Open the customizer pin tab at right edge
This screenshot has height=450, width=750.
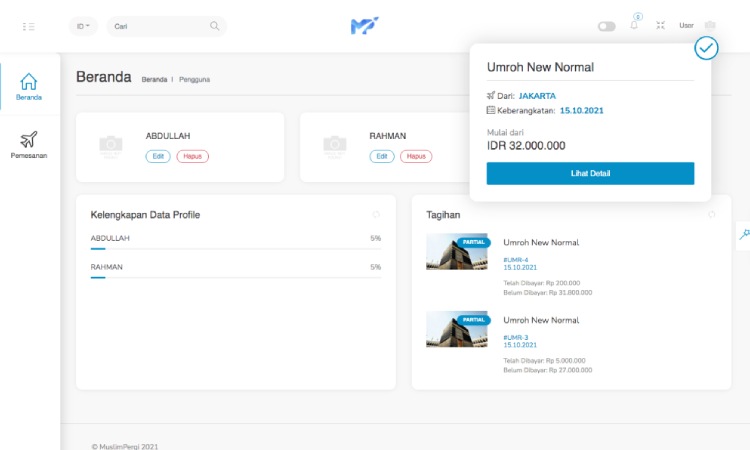744,234
